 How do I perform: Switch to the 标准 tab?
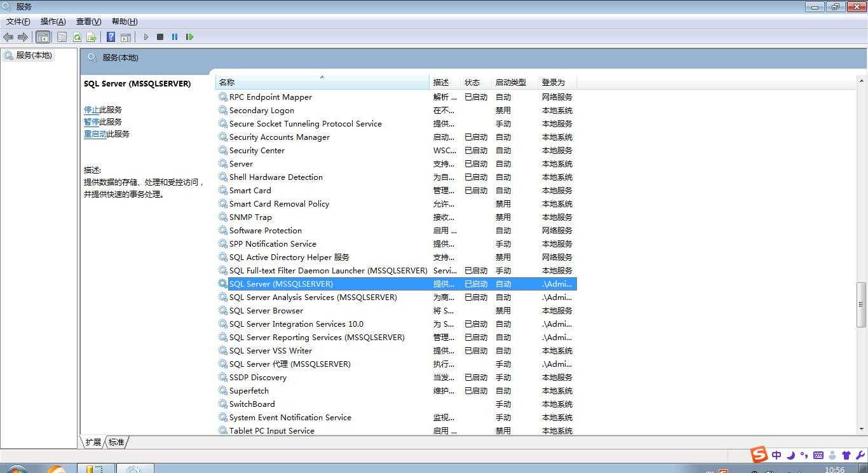116,442
